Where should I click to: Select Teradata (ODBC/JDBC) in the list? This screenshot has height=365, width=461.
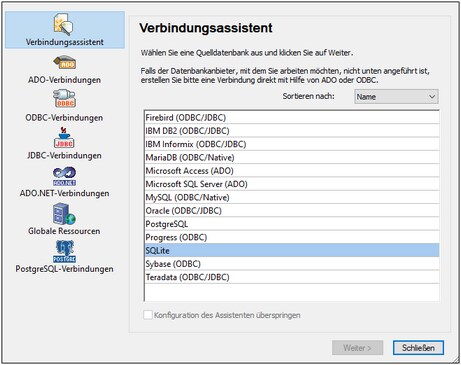pos(292,277)
